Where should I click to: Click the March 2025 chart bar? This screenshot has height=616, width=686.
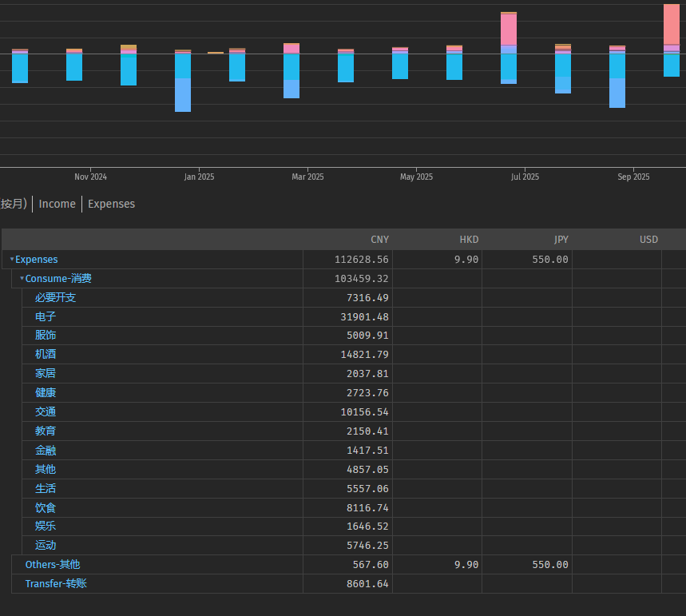(x=291, y=71)
